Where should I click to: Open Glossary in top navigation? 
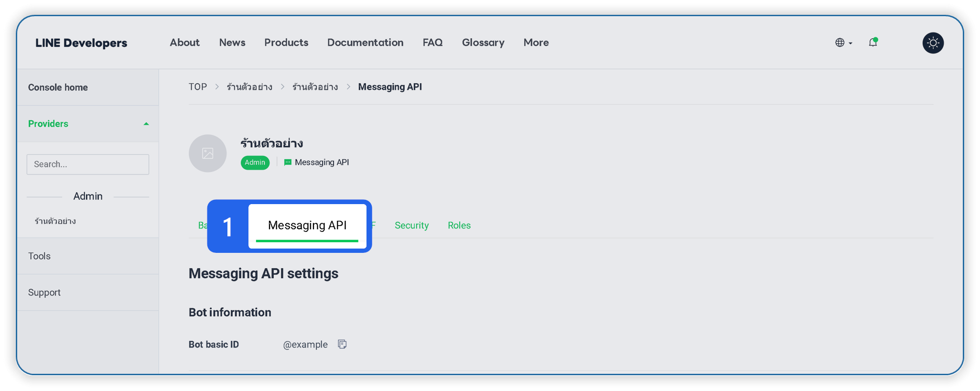pos(483,43)
